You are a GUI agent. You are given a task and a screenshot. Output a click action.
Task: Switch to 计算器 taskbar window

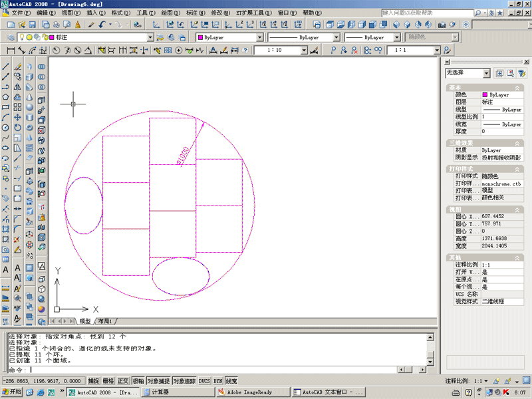click(178, 392)
